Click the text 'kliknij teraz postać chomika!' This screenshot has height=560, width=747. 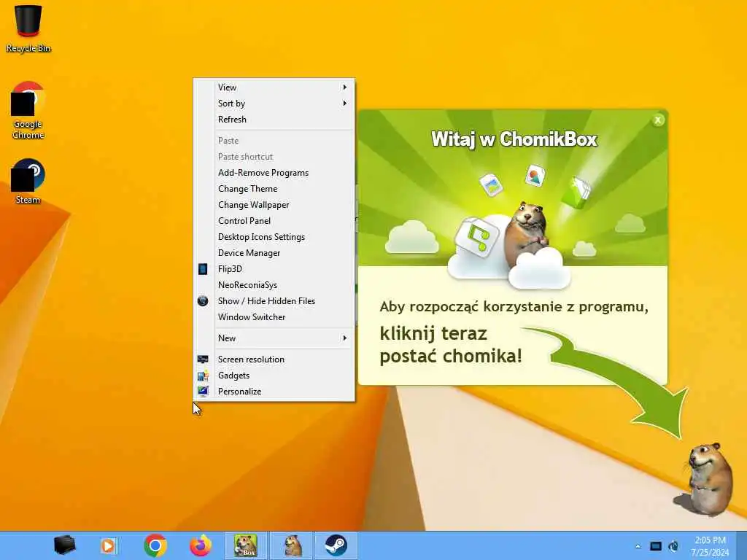(451, 345)
